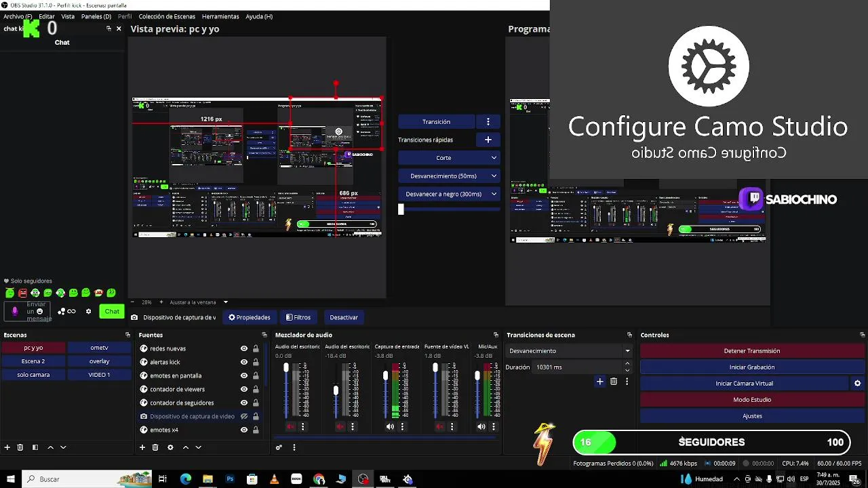Open virtual camera settings gear
The image size is (868, 488).
coord(857,384)
